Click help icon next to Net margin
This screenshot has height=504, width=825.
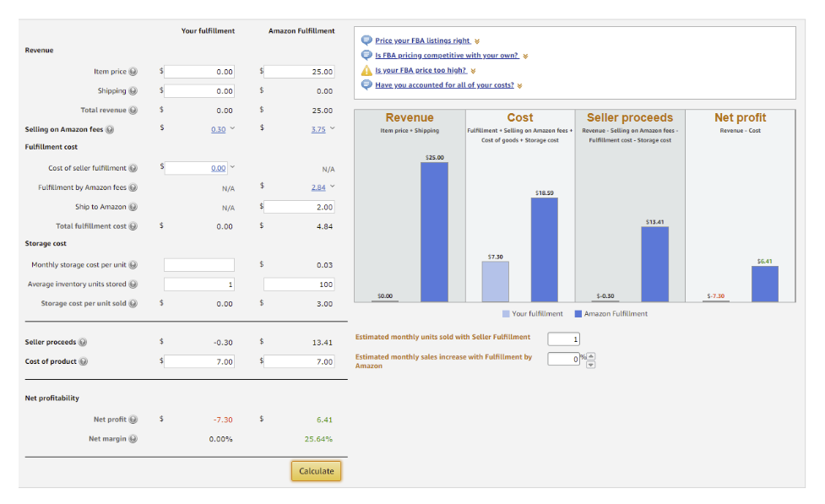[133, 439]
